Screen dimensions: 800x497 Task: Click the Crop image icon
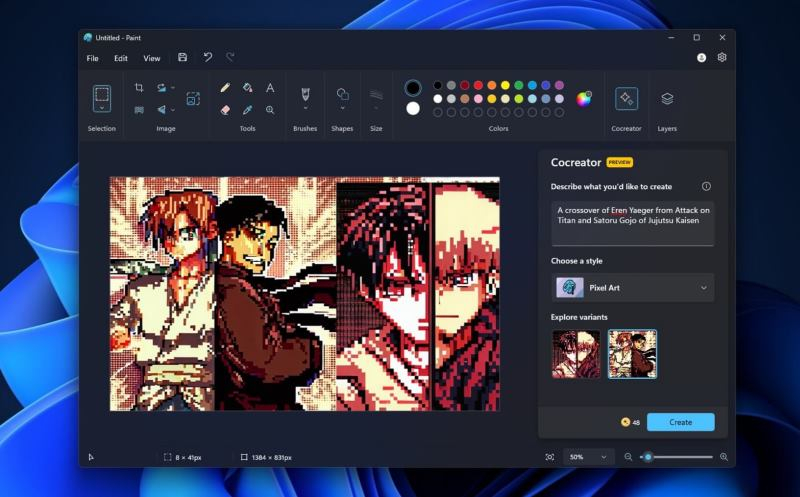139,88
